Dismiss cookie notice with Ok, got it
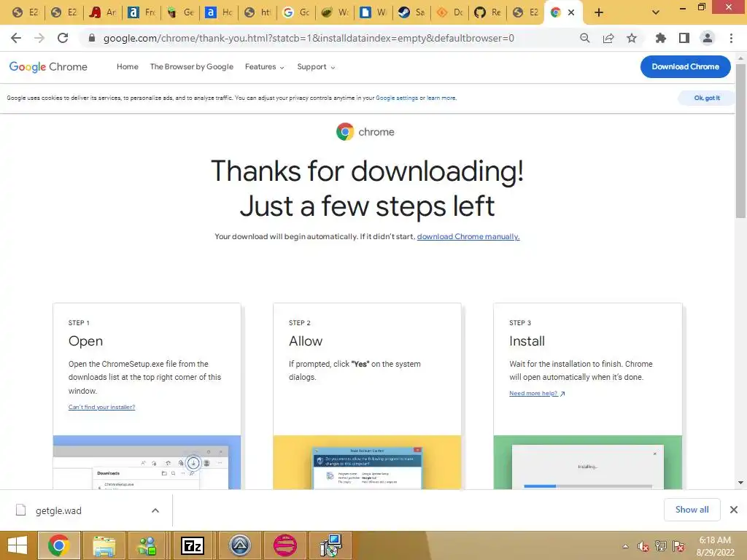 coord(706,98)
